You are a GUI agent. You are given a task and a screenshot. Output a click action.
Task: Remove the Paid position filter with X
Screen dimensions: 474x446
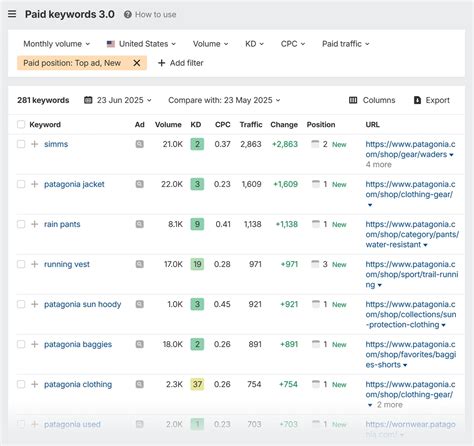point(137,63)
